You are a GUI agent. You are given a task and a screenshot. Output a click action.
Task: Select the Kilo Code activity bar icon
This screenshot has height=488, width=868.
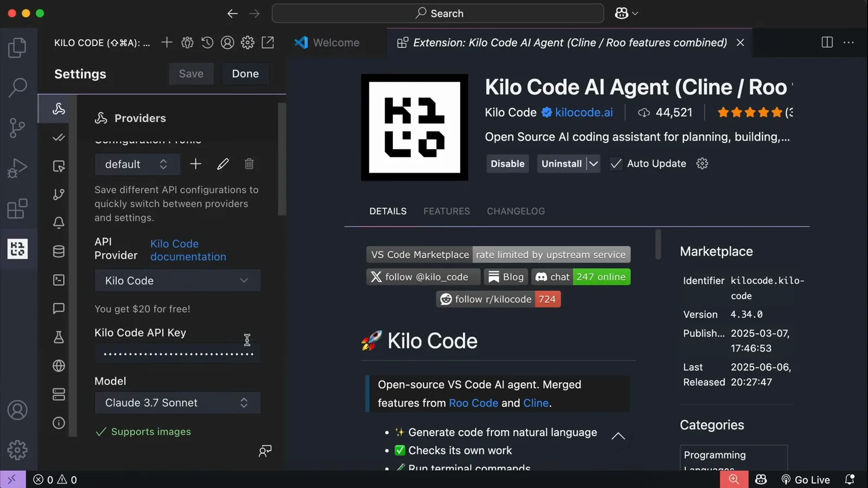(17, 249)
